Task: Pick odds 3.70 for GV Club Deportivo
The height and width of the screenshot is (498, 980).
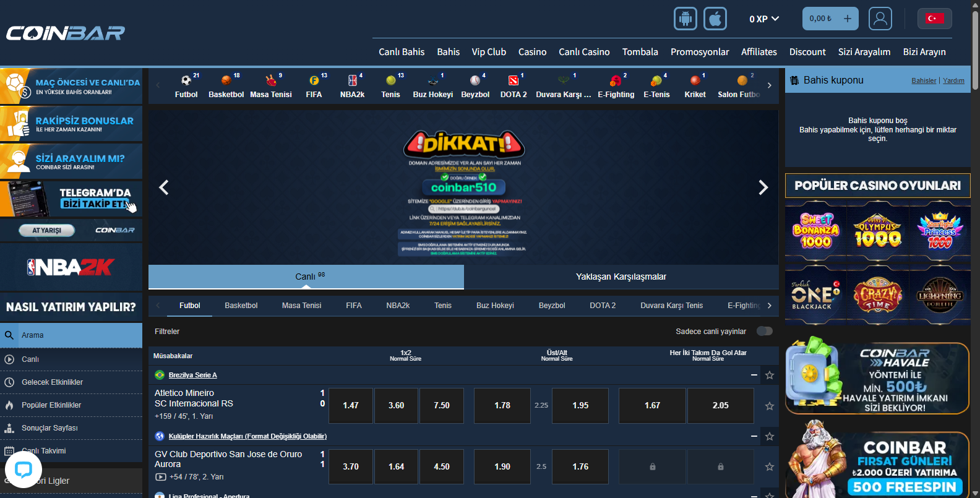Action: (x=351, y=466)
